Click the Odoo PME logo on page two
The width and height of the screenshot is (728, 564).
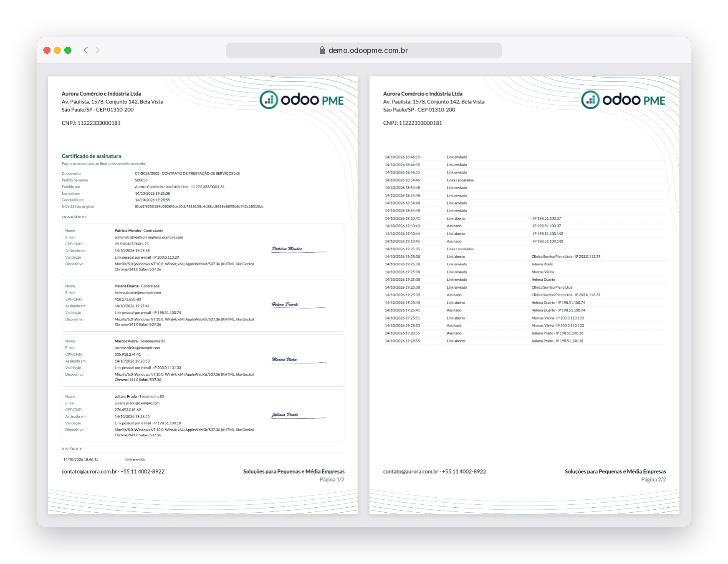(x=623, y=100)
